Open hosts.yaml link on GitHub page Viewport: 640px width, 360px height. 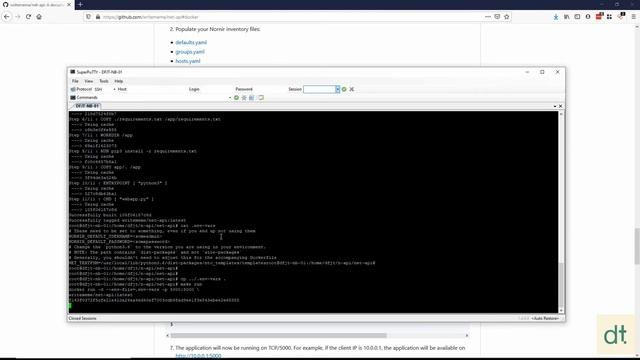point(188,61)
